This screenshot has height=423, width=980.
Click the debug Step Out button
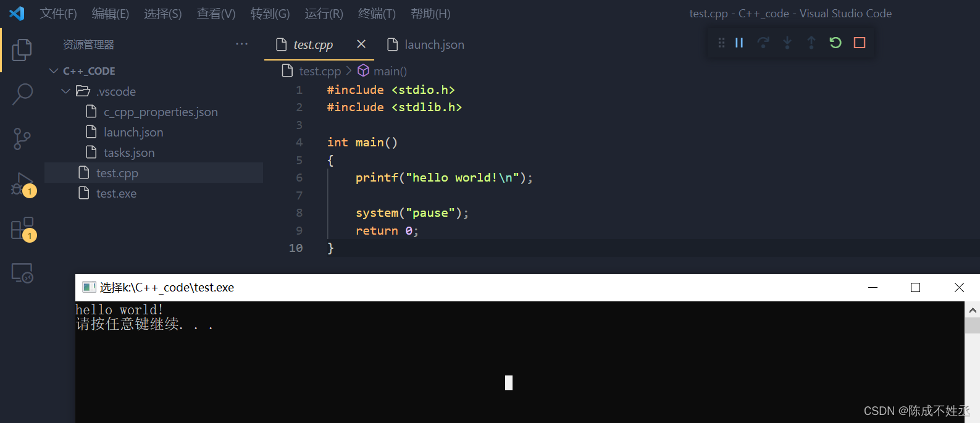[811, 43]
